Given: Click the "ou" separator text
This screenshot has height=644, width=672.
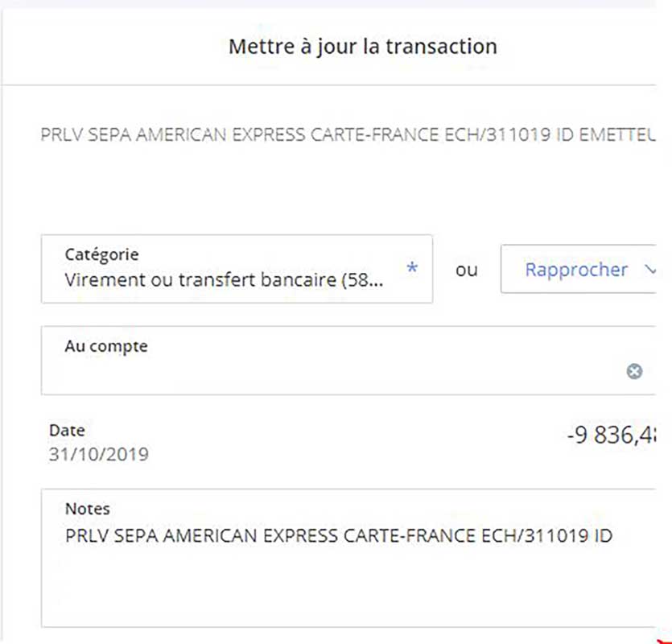Looking at the screenshot, I should [x=466, y=270].
